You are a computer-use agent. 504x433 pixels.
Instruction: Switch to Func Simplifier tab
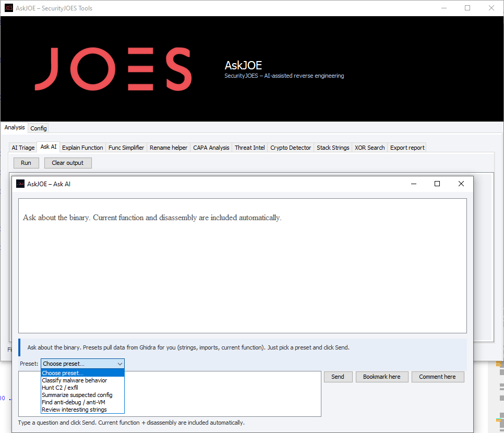(126, 148)
